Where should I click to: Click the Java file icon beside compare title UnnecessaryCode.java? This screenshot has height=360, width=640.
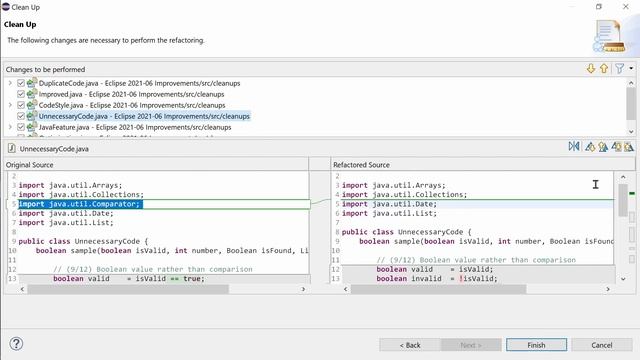click(x=11, y=148)
